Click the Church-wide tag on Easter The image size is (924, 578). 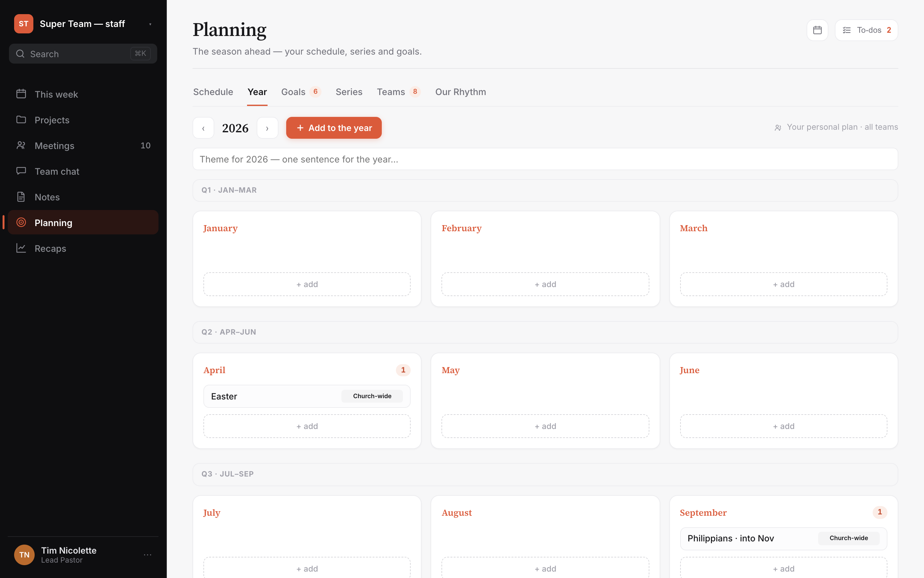click(372, 397)
